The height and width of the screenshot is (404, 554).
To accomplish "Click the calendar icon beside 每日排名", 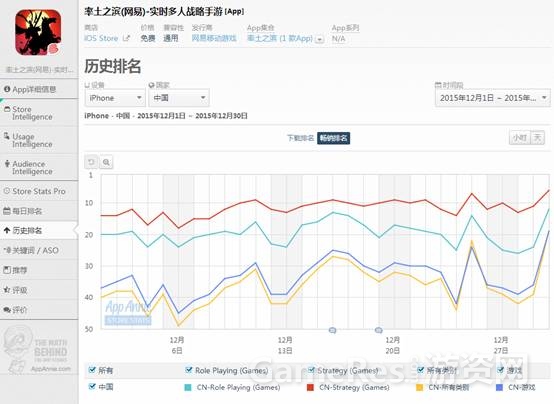I will click(7, 211).
